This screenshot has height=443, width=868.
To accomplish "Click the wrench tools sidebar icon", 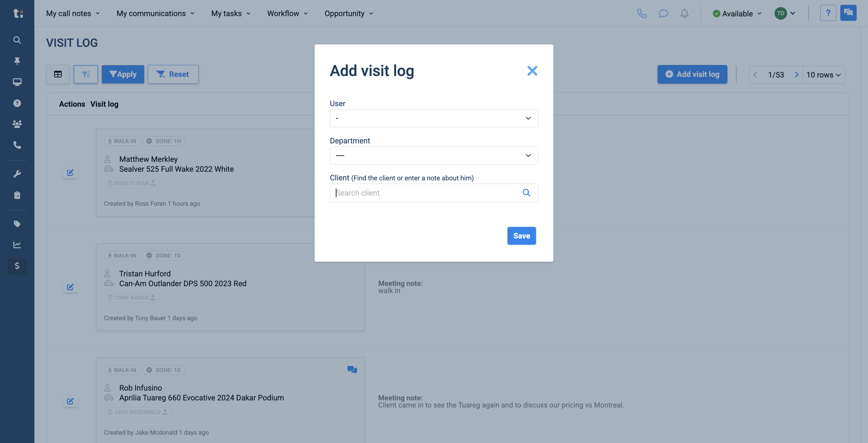I will point(17,174).
